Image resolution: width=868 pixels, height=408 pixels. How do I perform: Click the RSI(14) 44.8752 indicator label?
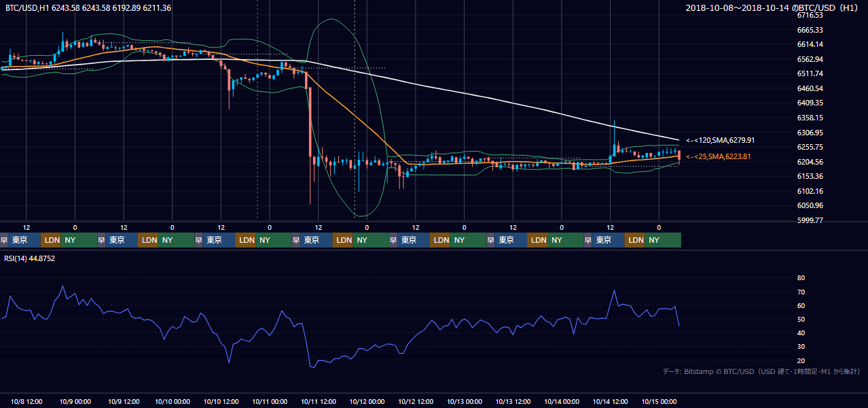[30, 258]
